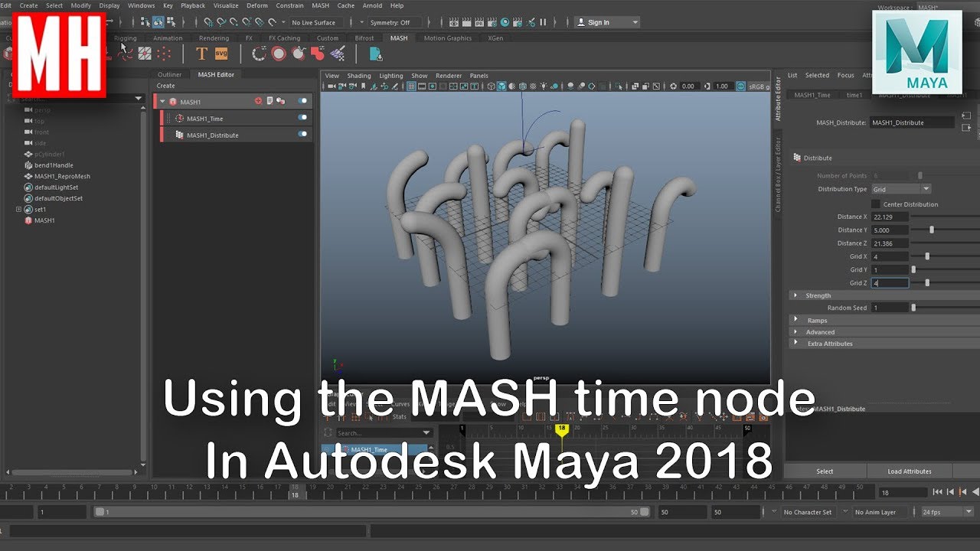Screen dimensions: 980x551
Task: Adjust the Random Seed slider handle
Action: point(913,308)
